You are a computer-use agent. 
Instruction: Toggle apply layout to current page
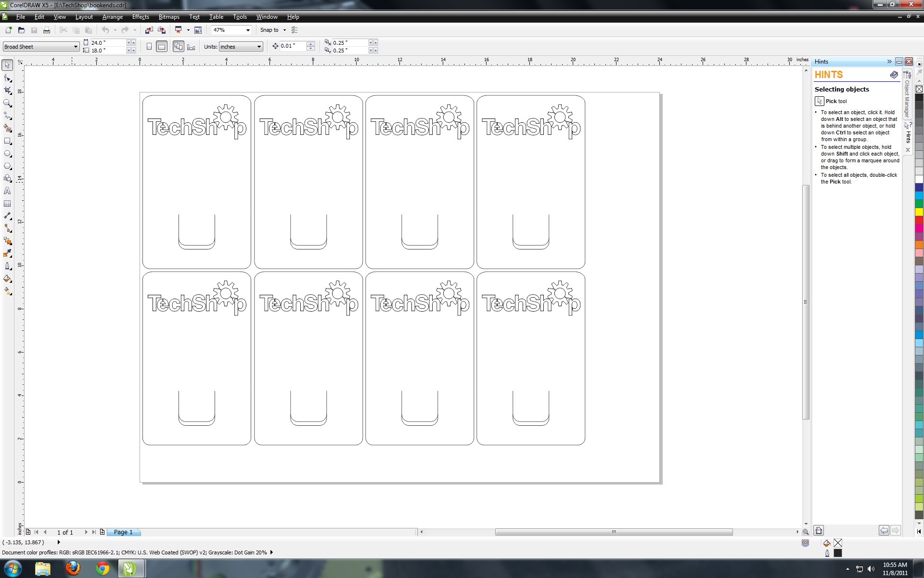(191, 47)
